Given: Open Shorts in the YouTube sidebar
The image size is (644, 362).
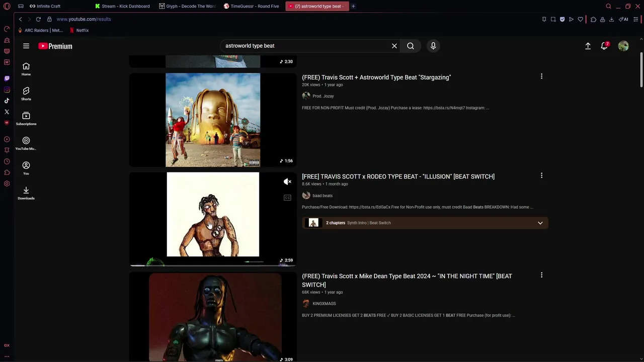Looking at the screenshot, I should tap(26, 94).
